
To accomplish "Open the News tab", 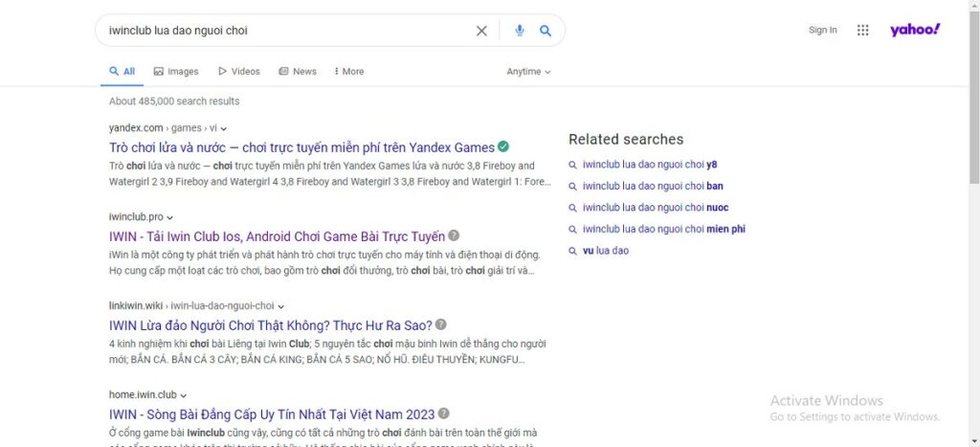I will point(298,72).
